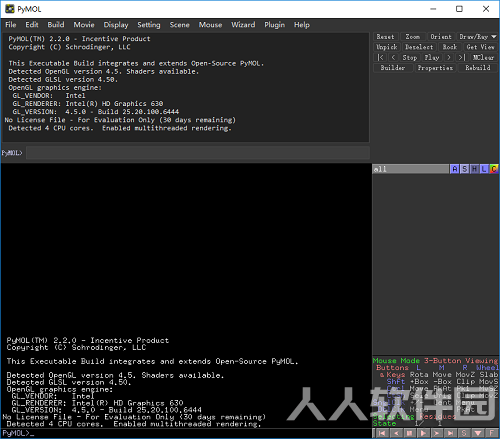This screenshot has width=500, height=439.
Task: Click the Deselect button
Action: point(419,47)
